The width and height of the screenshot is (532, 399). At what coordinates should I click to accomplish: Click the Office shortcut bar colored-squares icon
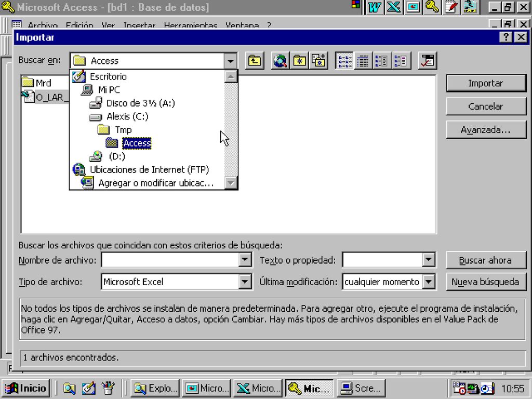point(356,5)
